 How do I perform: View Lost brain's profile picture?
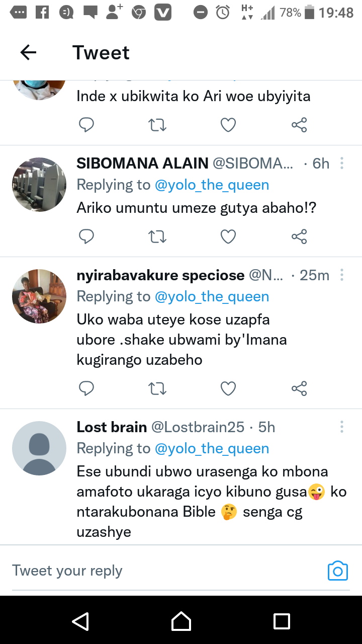tap(39, 448)
